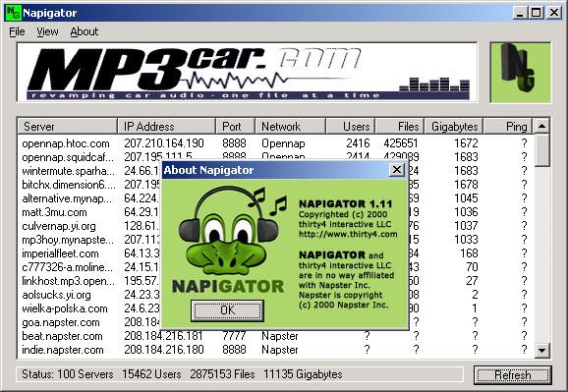
Task: Click the IP address 208.184.216.181
Action: tap(164, 336)
